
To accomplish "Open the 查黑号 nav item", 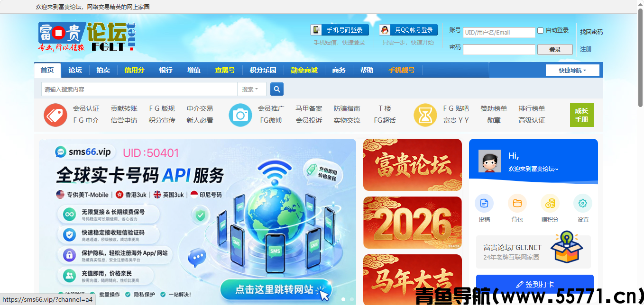I will [225, 70].
